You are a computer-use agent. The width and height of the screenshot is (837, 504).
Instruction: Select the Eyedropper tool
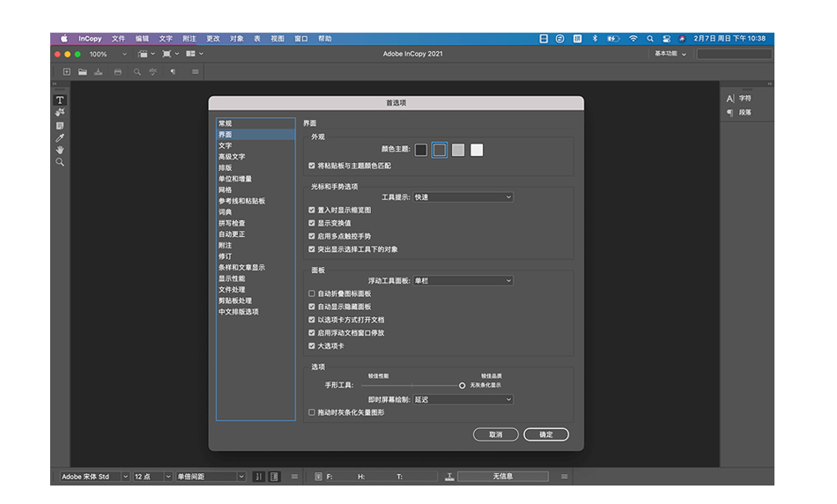60,137
